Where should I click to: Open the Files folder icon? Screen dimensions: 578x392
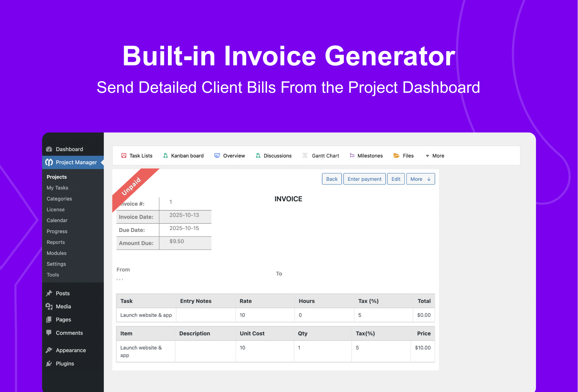[396, 155]
